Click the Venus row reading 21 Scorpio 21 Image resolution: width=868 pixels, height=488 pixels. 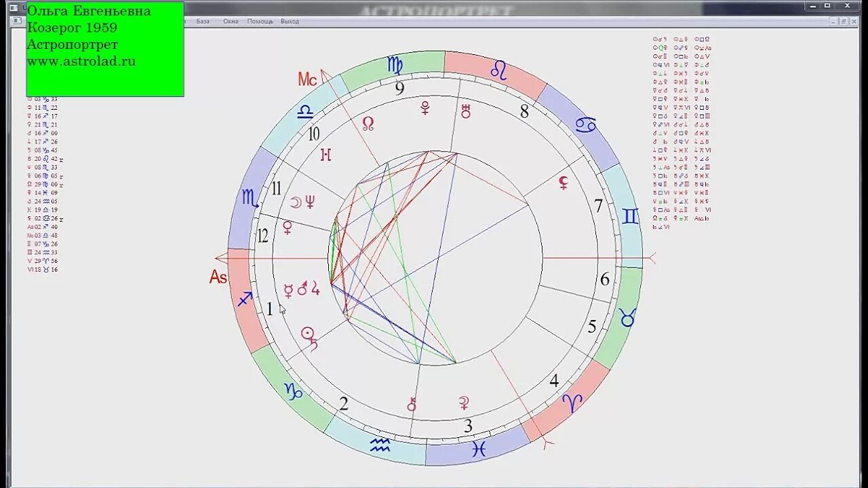(x=42, y=125)
